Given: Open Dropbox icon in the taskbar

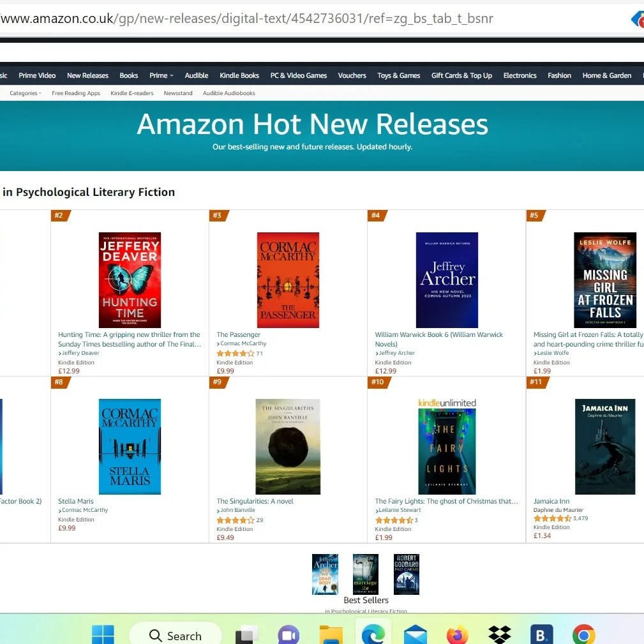Looking at the screenshot, I should 499,635.
